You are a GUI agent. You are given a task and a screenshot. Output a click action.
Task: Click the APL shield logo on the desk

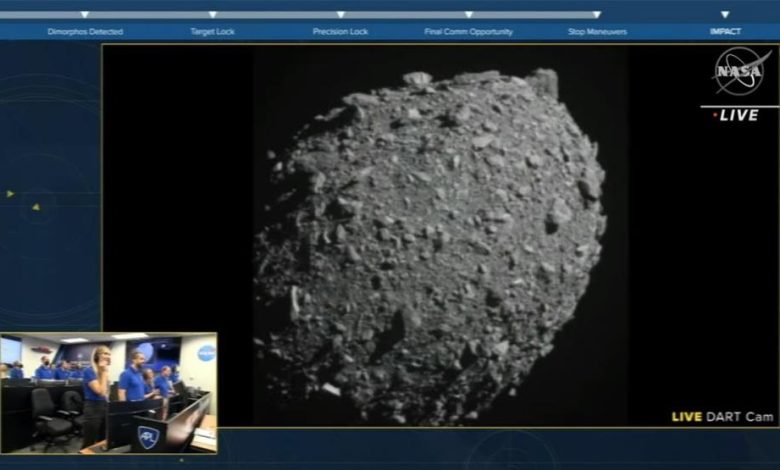pyautogui.click(x=148, y=437)
